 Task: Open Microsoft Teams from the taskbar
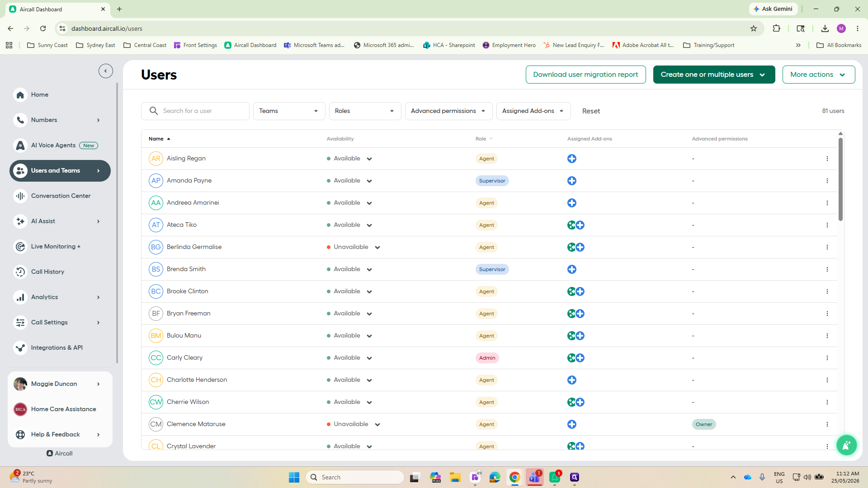pyautogui.click(x=535, y=477)
